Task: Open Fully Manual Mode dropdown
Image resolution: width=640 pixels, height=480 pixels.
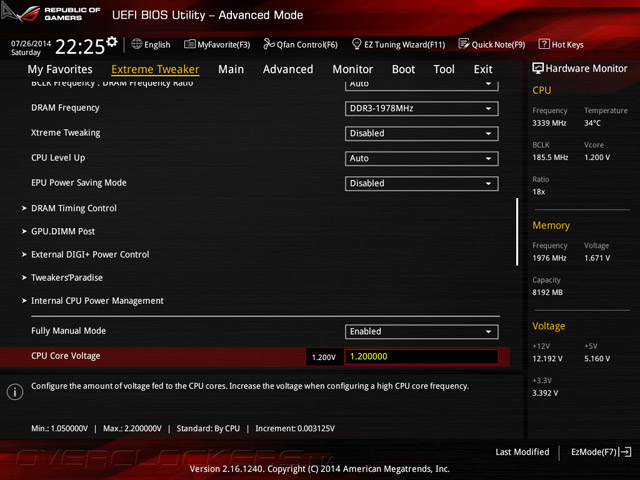Action: (422, 331)
